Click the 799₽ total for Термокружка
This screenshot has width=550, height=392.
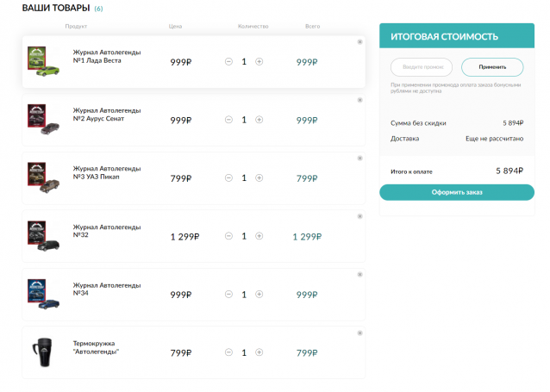point(307,353)
